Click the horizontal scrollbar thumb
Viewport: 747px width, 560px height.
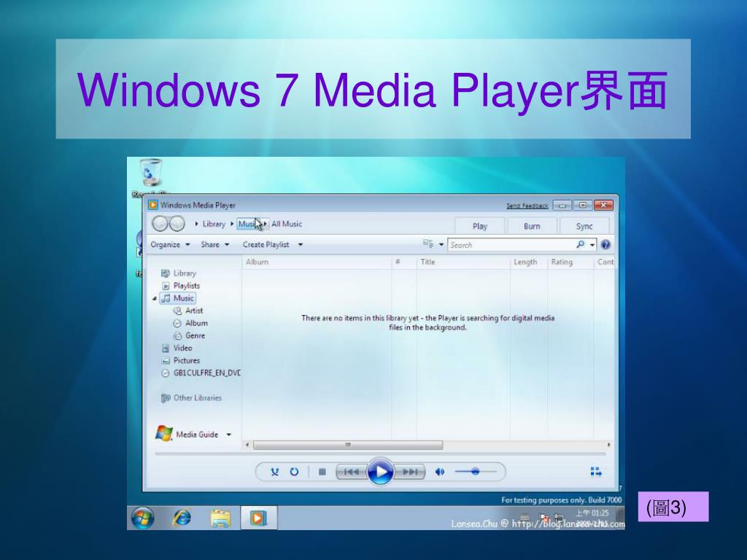click(348, 445)
